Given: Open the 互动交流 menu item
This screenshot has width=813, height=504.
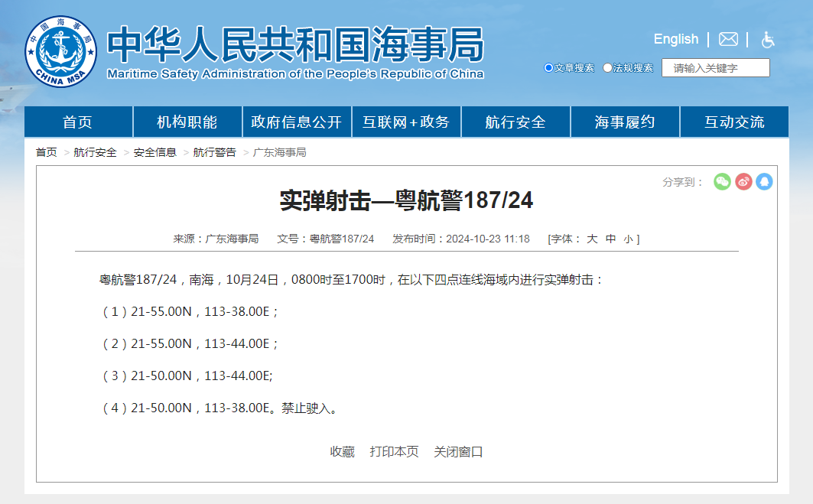Looking at the screenshot, I should pyautogui.click(x=734, y=122).
